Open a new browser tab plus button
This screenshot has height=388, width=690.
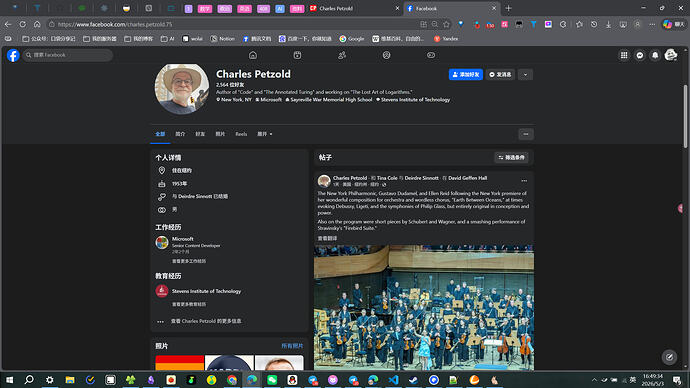coord(508,8)
